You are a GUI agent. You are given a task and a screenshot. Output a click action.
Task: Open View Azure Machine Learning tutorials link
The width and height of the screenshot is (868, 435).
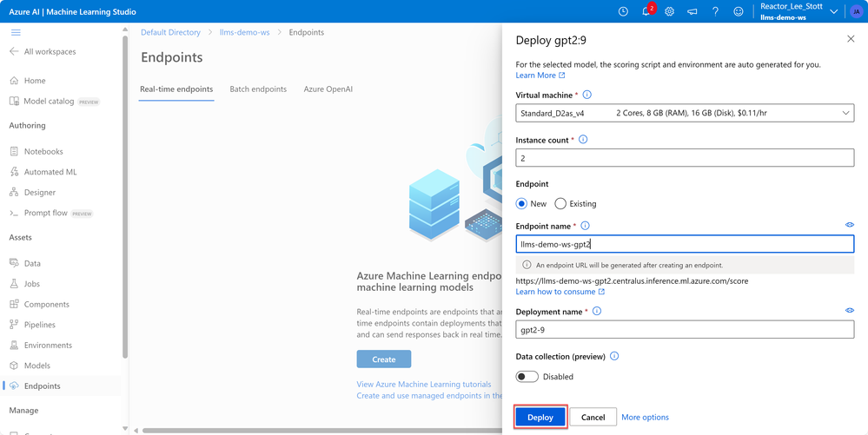(423, 384)
